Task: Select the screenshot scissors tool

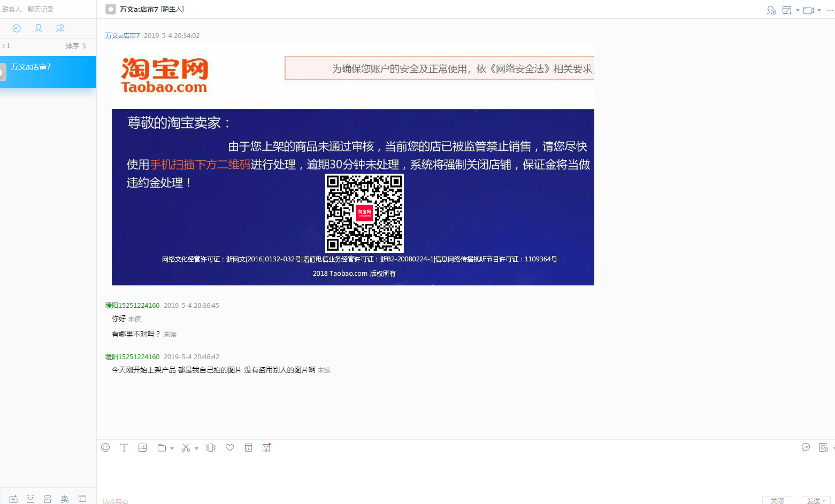Action: pos(186,448)
